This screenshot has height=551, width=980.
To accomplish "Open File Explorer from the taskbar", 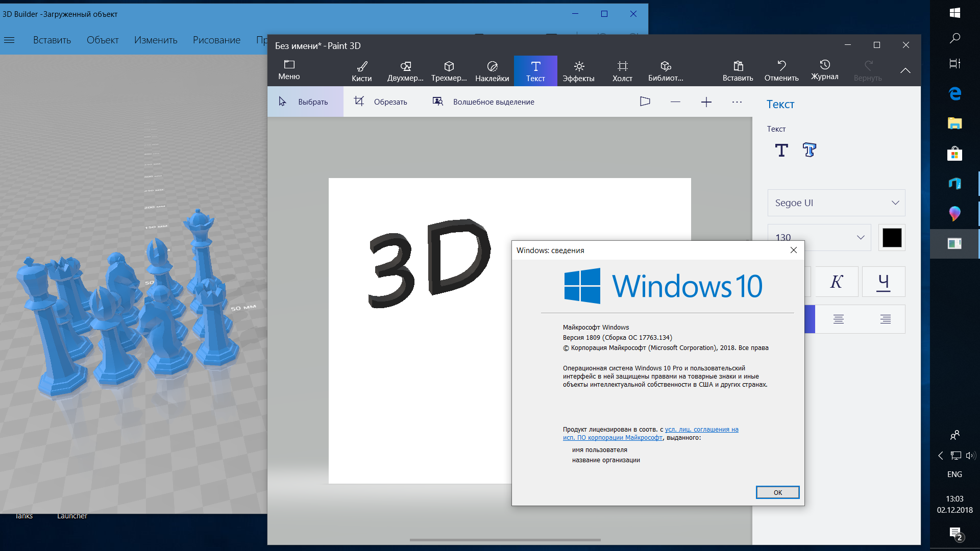I will click(954, 123).
